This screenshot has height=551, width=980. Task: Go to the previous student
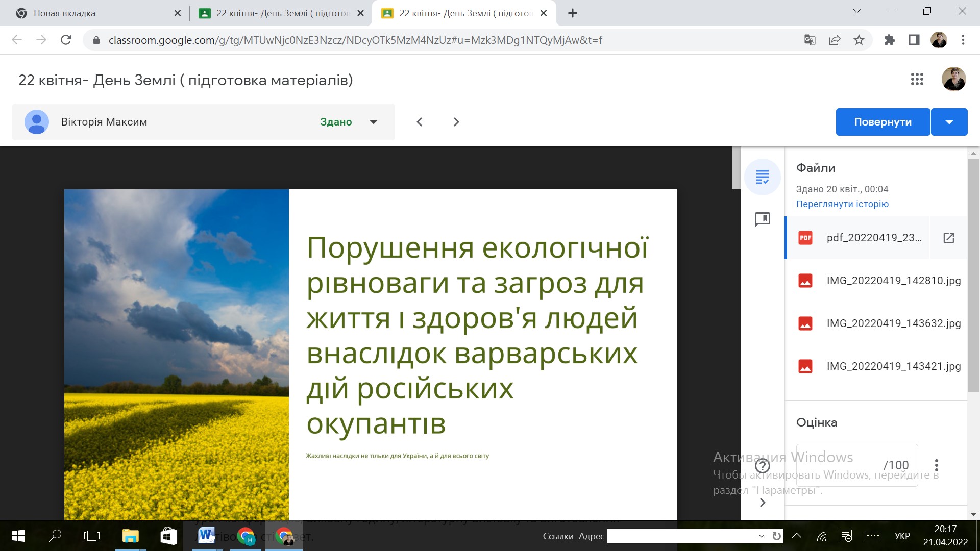coord(420,122)
